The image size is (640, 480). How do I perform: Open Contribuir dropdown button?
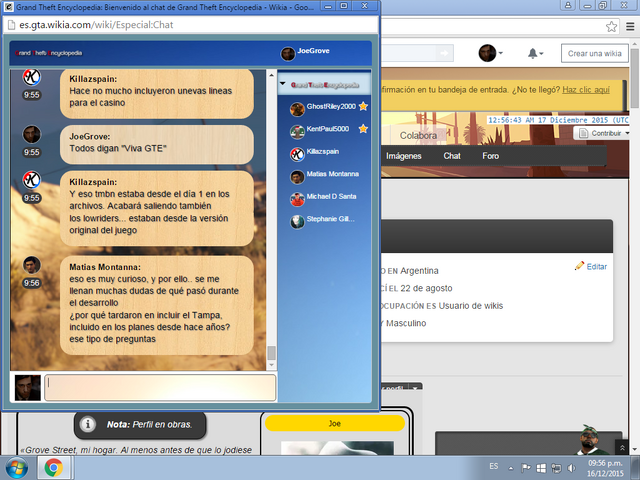click(602, 133)
